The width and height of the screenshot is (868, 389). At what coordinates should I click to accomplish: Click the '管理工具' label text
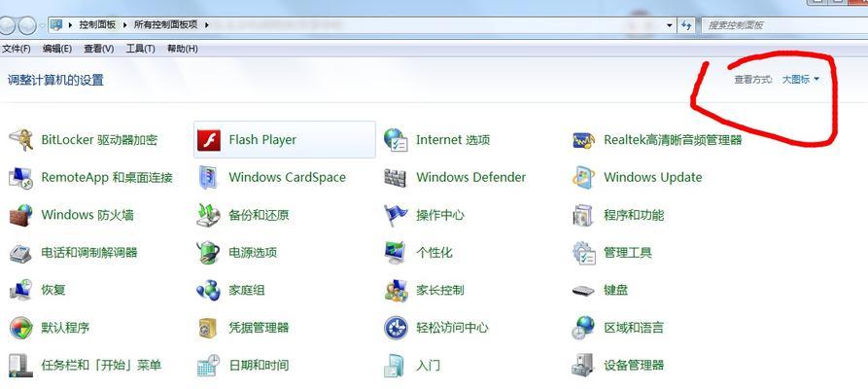[628, 253]
